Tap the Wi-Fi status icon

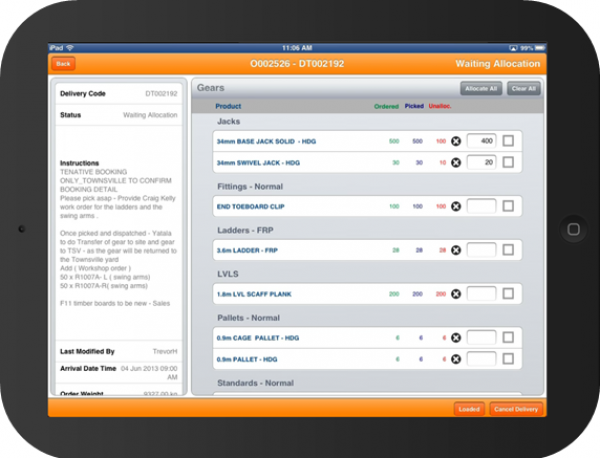tap(70, 48)
